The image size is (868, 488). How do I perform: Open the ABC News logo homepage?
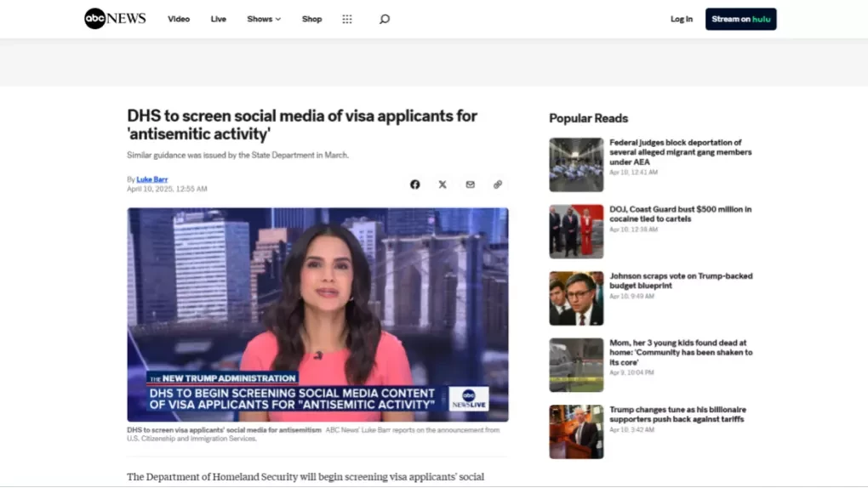pos(115,19)
